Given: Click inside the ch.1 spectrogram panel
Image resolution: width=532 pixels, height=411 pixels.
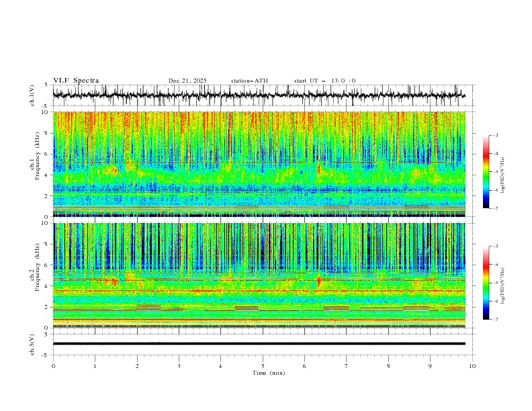Looking at the screenshot, I should [259, 164].
